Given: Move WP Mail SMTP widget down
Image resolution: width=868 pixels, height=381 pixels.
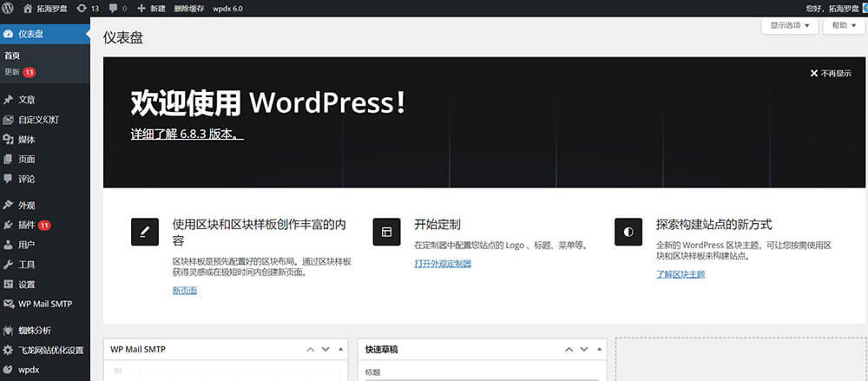Looking at the screenshot, I should pos(325,349).
